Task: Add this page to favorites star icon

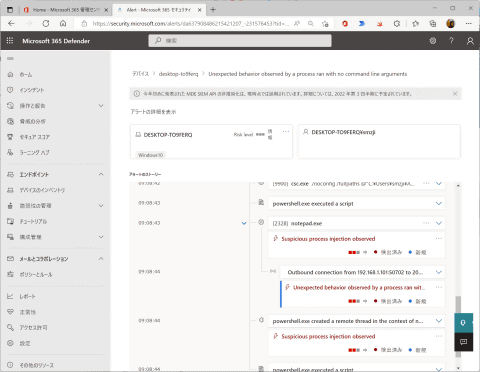Action: click(325, 24)
